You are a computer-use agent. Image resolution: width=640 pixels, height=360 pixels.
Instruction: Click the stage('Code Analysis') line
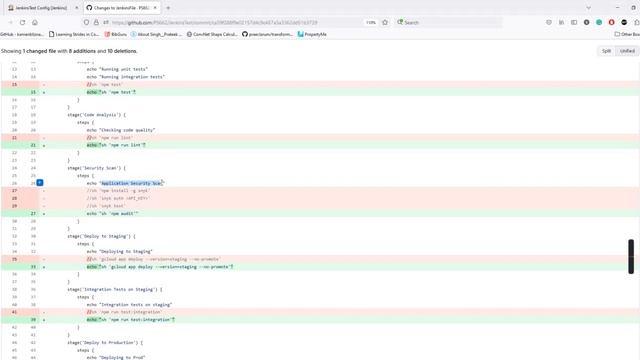(96, 115)
